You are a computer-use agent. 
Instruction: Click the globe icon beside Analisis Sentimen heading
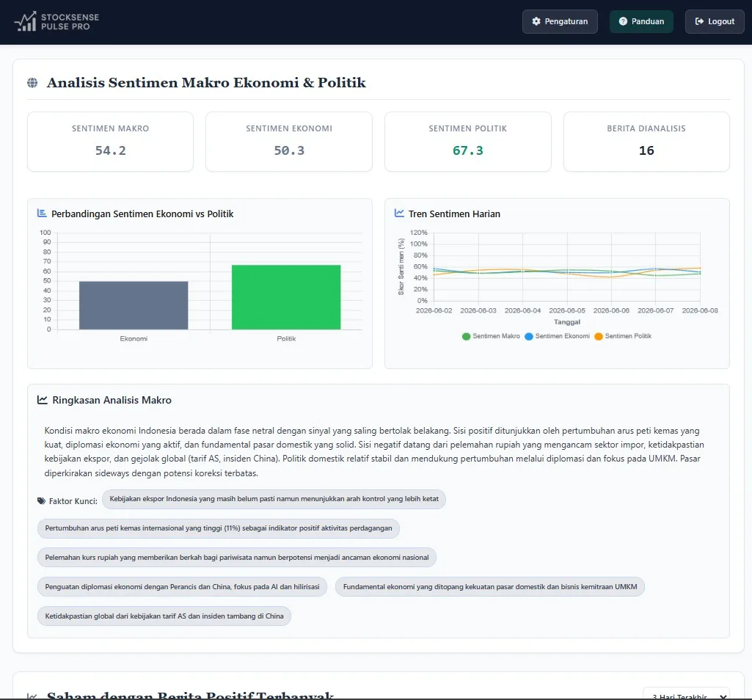pyautogui.click(x=32, y=82)
